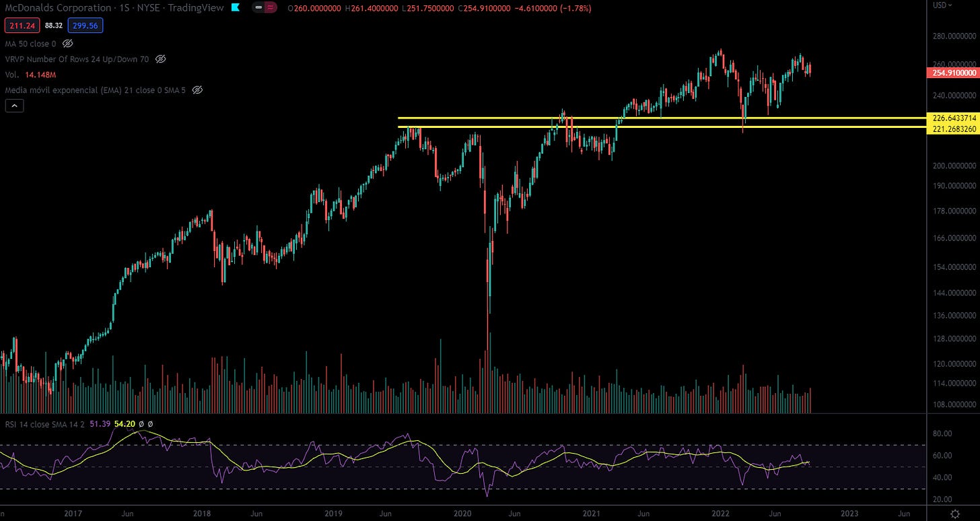
Task: Click the blue 299.56 buy price button
Action: click(84, 26)
